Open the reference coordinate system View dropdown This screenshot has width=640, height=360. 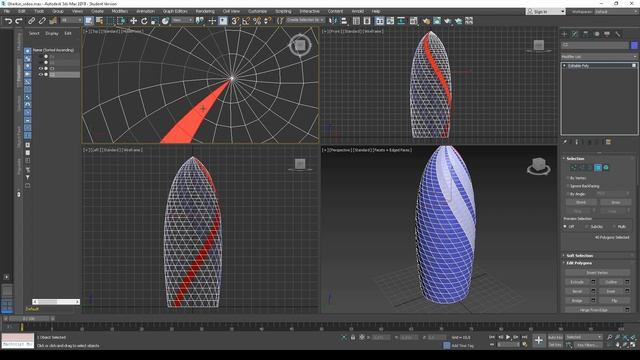click(182, 20)
